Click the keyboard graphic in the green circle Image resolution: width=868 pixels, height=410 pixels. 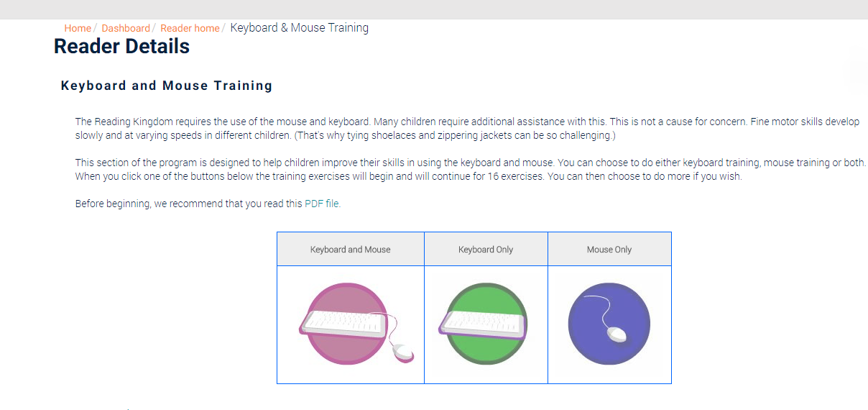coord(483,325)
